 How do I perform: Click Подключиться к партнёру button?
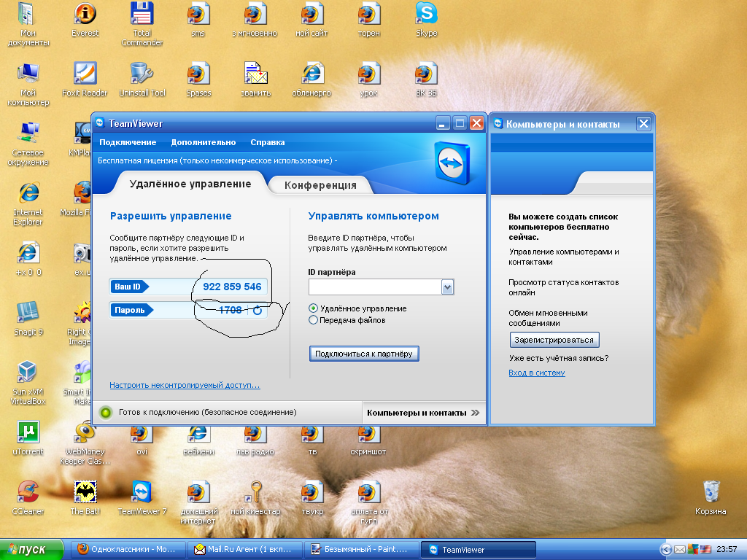click(x=364, y=354)
